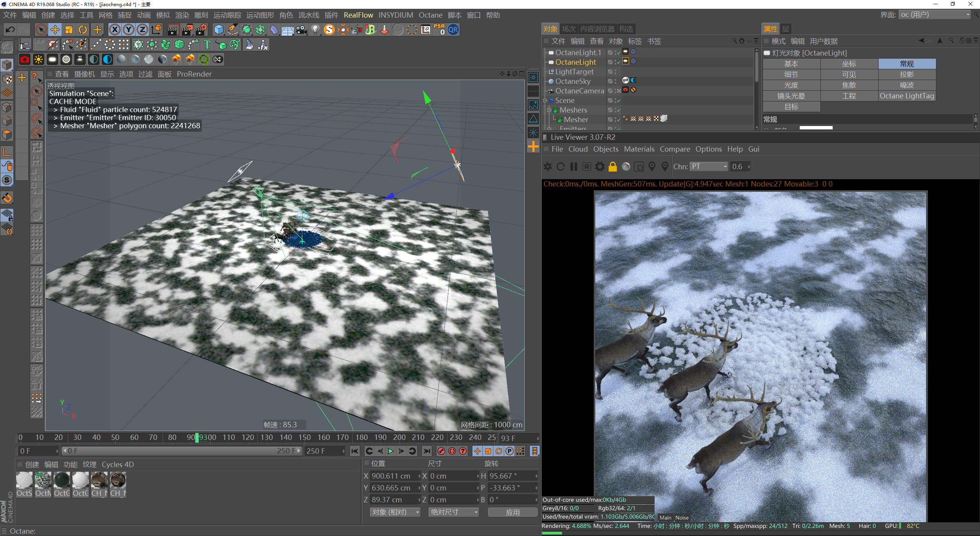Click frame 150 on the timeline ruler

pos(305,438)
